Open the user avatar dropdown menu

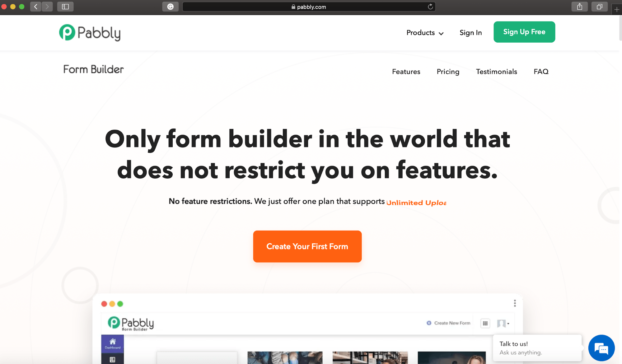point(503,323)
